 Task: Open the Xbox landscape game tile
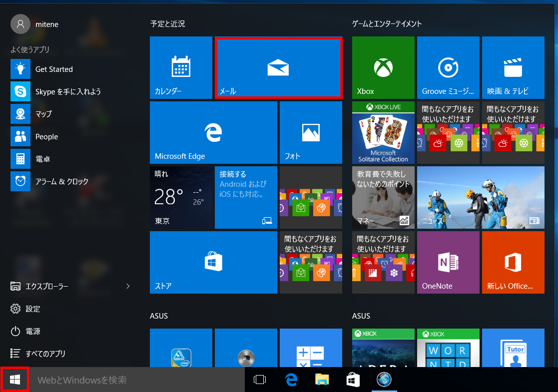click(383, 348)
